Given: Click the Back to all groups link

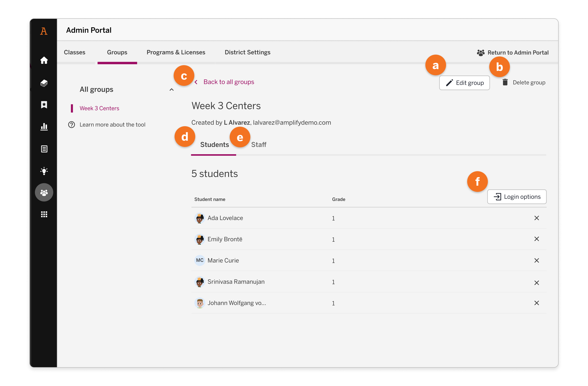Looking at the screenshot, I should click(x=229, y=82).
